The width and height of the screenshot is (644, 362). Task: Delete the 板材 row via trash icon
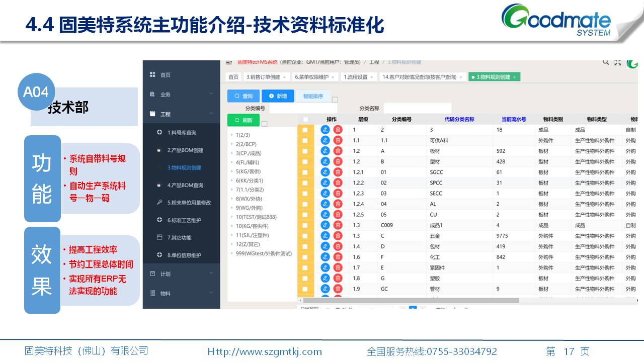click(x=338, y=151)
